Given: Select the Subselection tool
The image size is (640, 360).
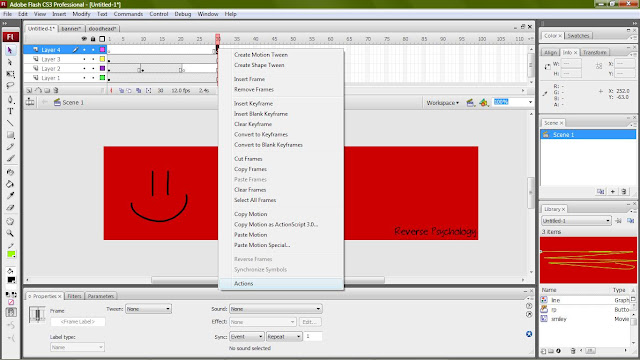Looking at the screenshot, I should [x=10, y=62].
